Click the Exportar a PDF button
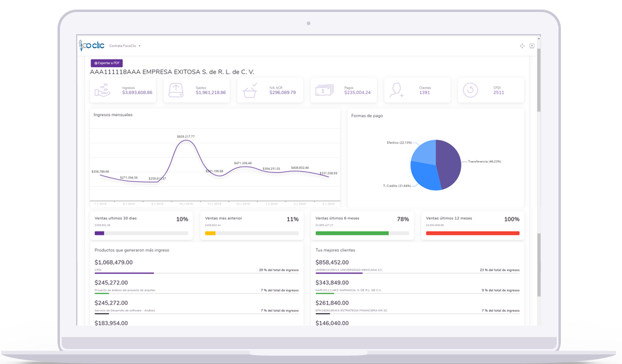 coord(107,63)
